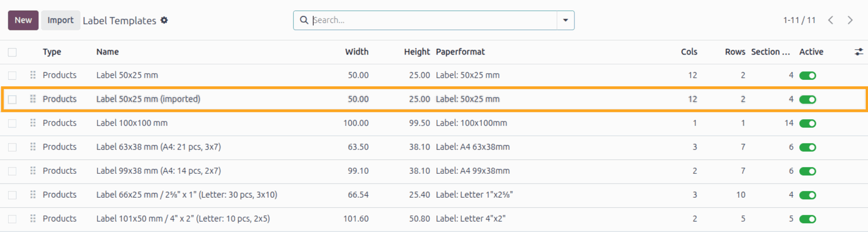Toggle Active switch for Label 66x25 mm
The height and width of the screenshot is (232, 868).
click(x=807, y=195)
